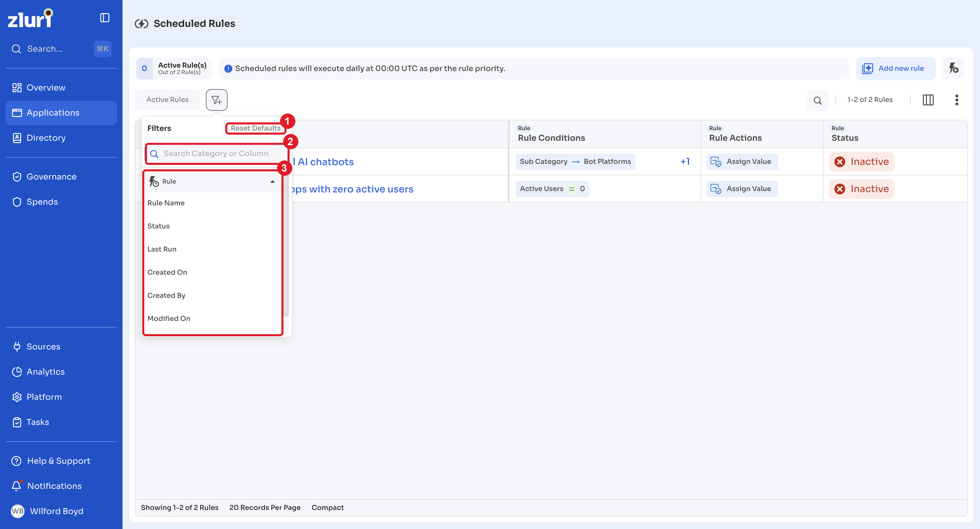Open Spends section

[x=61, y=202]
